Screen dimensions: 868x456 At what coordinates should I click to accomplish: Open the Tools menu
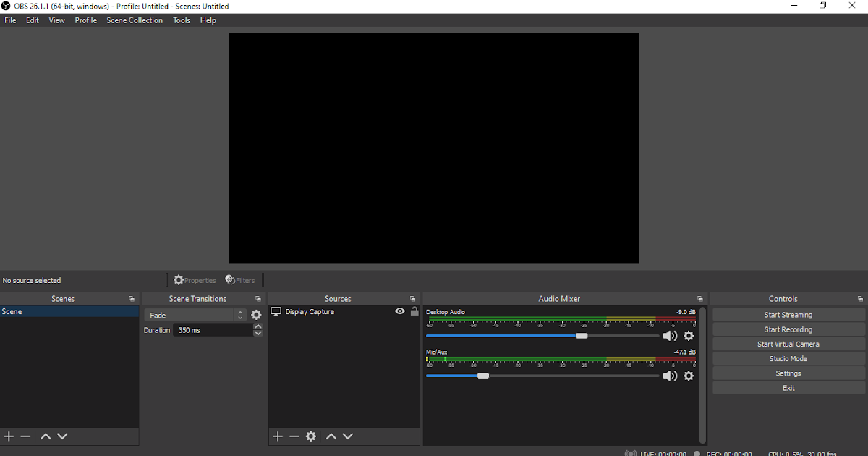tap(181, 20)
